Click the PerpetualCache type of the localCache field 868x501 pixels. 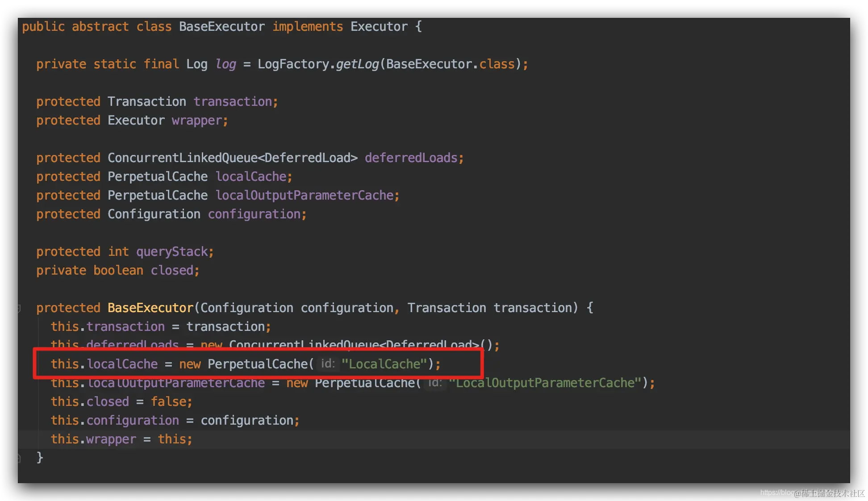click(x=157, y=177)
